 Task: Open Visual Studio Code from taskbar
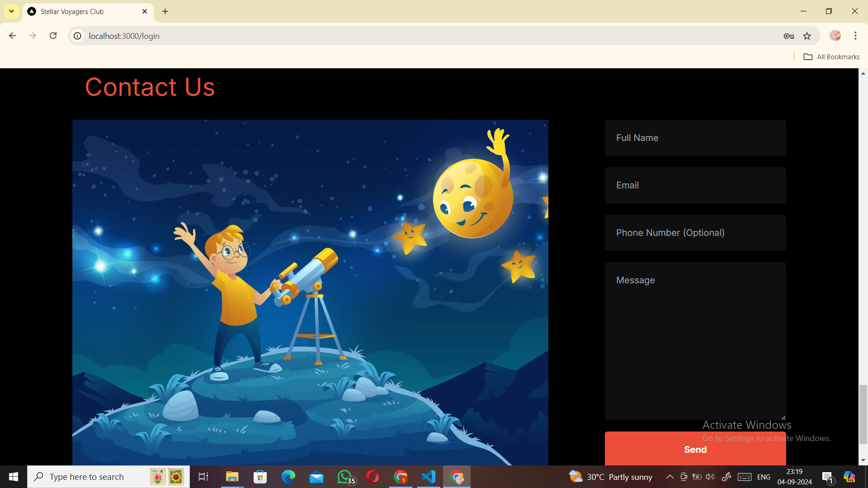coord(429,477)
